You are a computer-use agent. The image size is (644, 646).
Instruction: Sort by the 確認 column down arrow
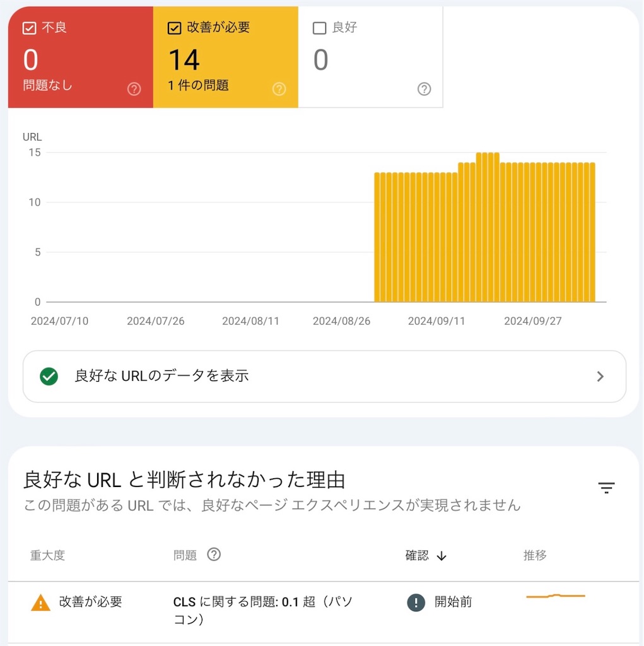442,556
